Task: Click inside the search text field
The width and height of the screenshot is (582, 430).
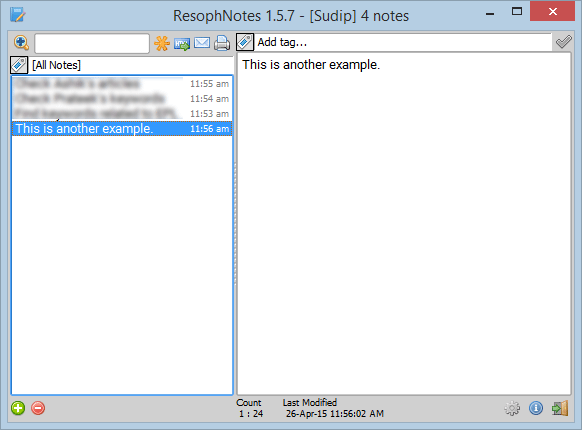Action: pyautogui.click(x=92, y=43)
